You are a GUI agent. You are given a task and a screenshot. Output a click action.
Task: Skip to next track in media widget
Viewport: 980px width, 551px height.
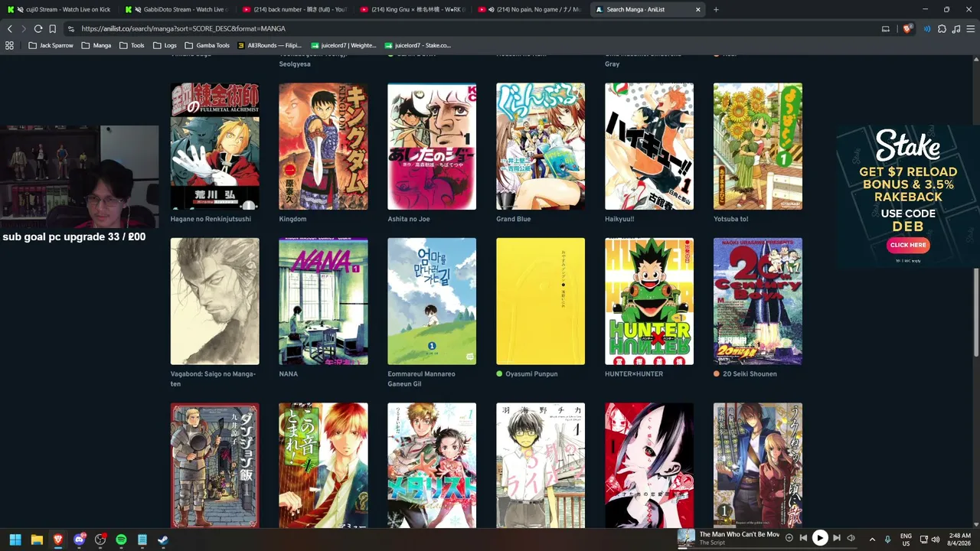837,538
